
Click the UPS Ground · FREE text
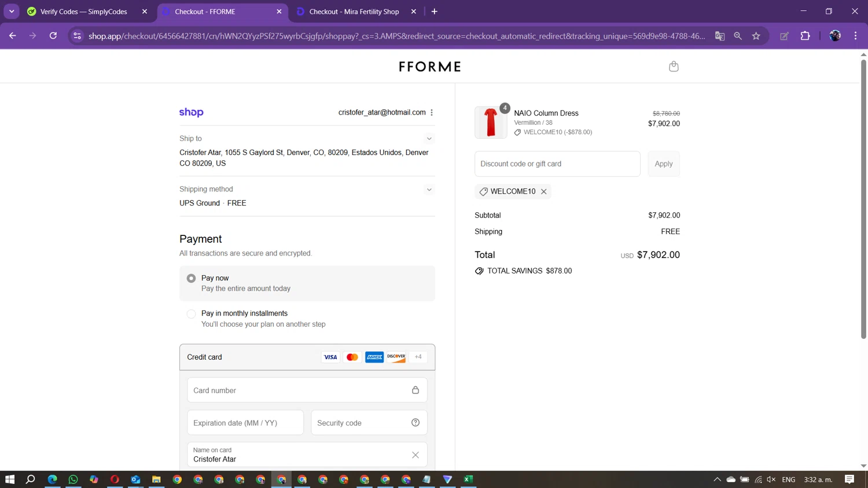coord(213,203)
